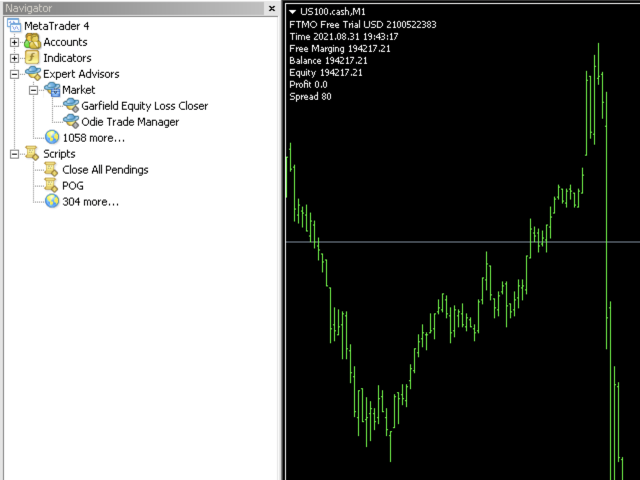Open the US100.cash,M1 chart dropdown triangle
This screenshot has width=640, height=480.
click(x=292, y=11)
